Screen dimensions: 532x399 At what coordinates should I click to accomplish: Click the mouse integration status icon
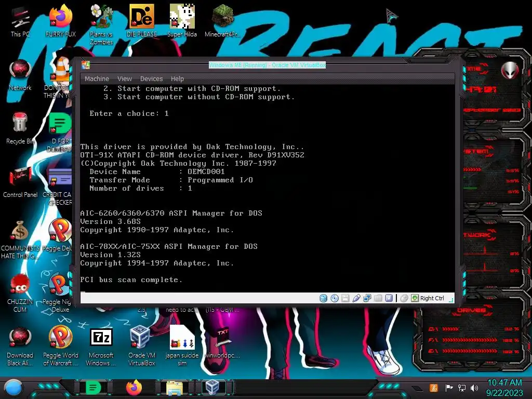(404, 298)
